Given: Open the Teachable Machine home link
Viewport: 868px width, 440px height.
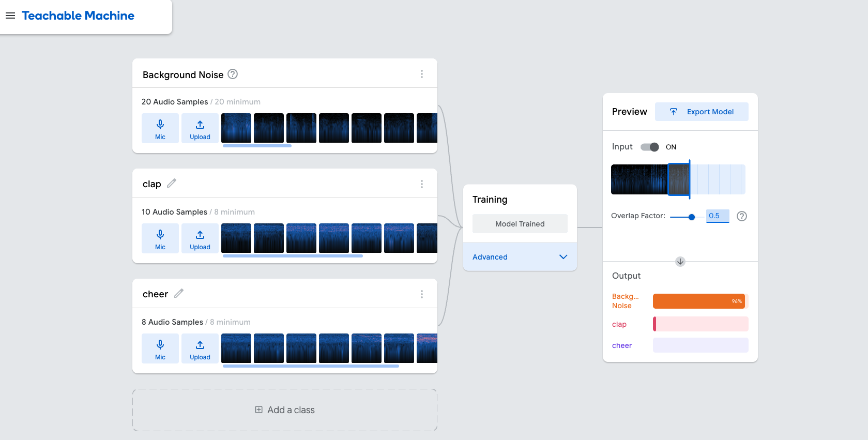Looking at the screenshot, I should (x=78, y=16).
